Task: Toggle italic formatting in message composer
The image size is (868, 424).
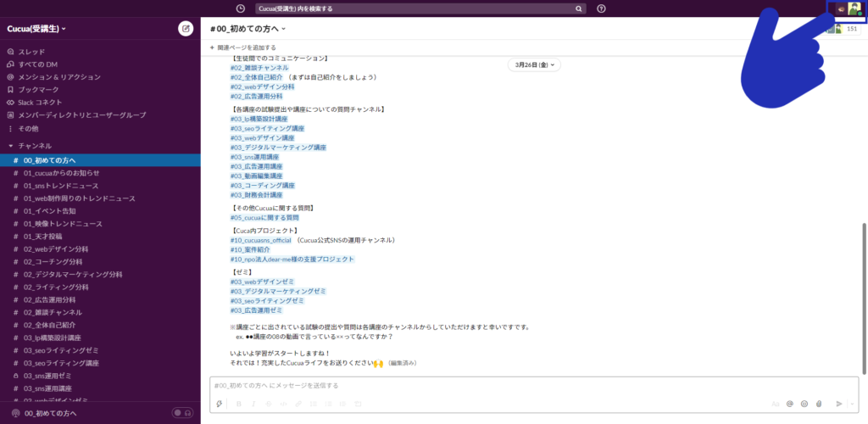Action: coord(253,404)
